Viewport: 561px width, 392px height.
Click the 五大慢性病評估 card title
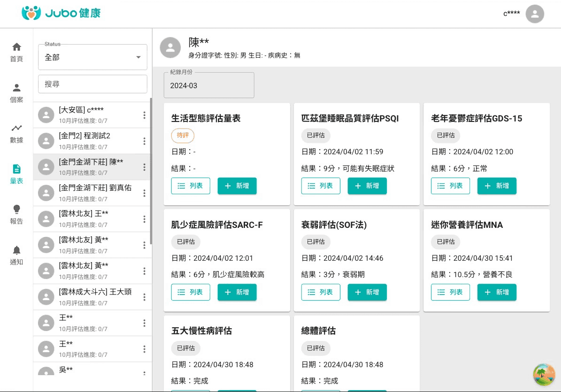point(201,331)
